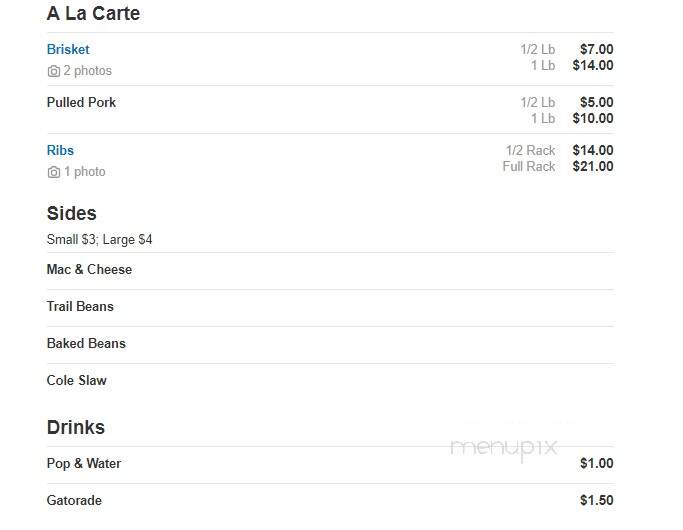Click the Sides section heading
683x530 pixels.
pyautogui.click(x=71, y=213)
